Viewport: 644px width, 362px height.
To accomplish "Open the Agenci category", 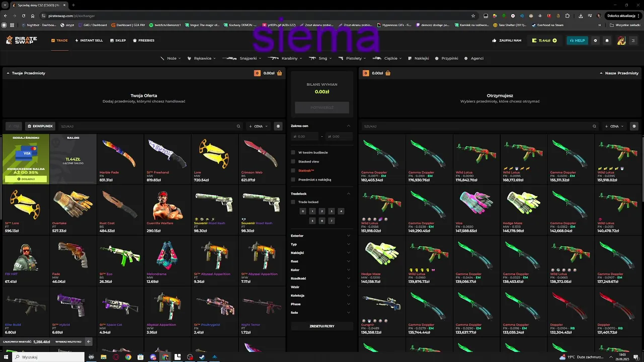I will pyautogui.click(x=473, y=58).
